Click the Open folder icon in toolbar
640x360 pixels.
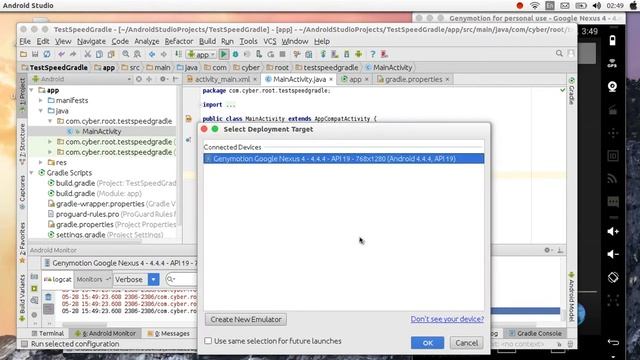(24, 54)
